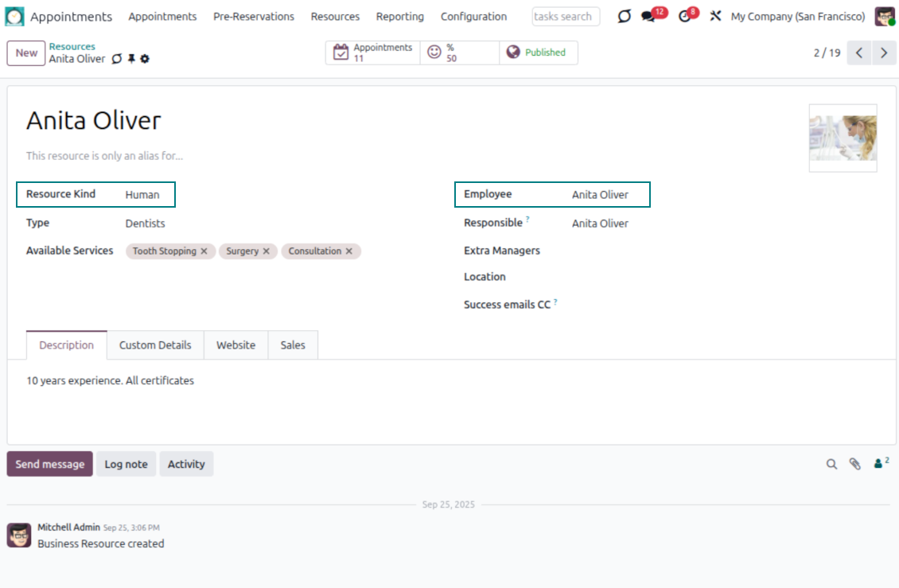This screenshot has height=588, width=899.
Task: Click the gear actions icon beside Anita Oliver
Action: click(145, 59)
